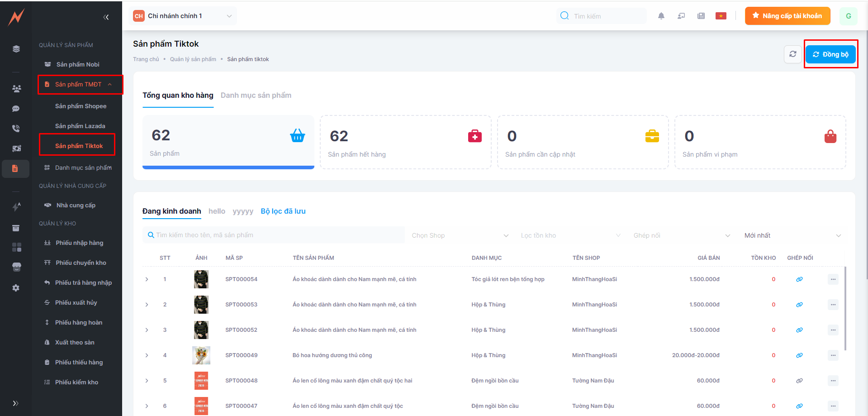Click the Vietnam flag language icon

[x=721, y=16]
